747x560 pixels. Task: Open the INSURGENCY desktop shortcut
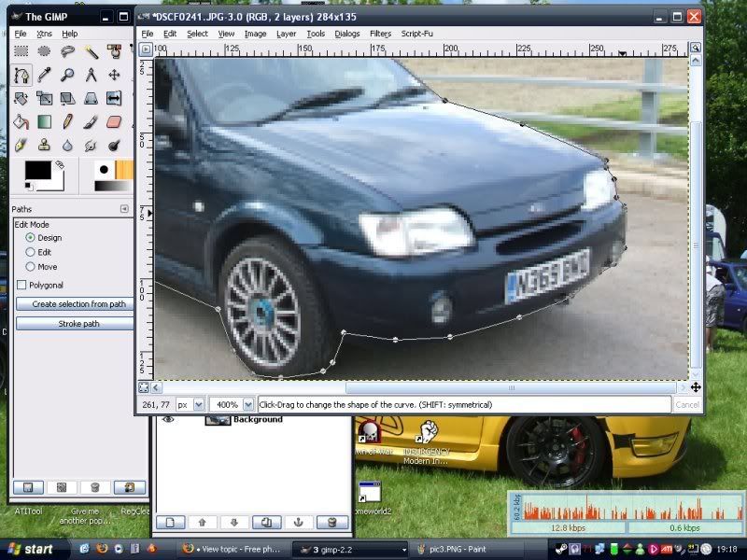coord(427,442)
